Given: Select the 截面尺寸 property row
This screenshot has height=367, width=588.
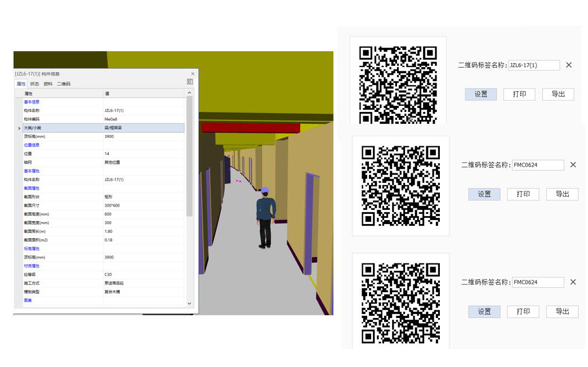Looking at the screenshot, I should (104, 205).
